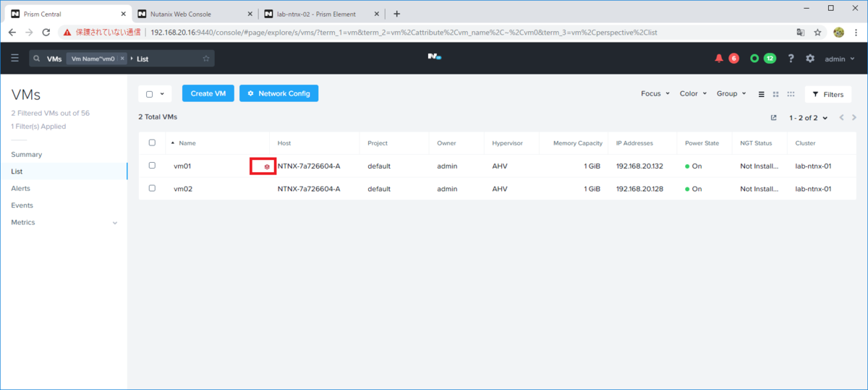
Task: Open the green tasks count badge 12
Action: [x=770, y=59]
